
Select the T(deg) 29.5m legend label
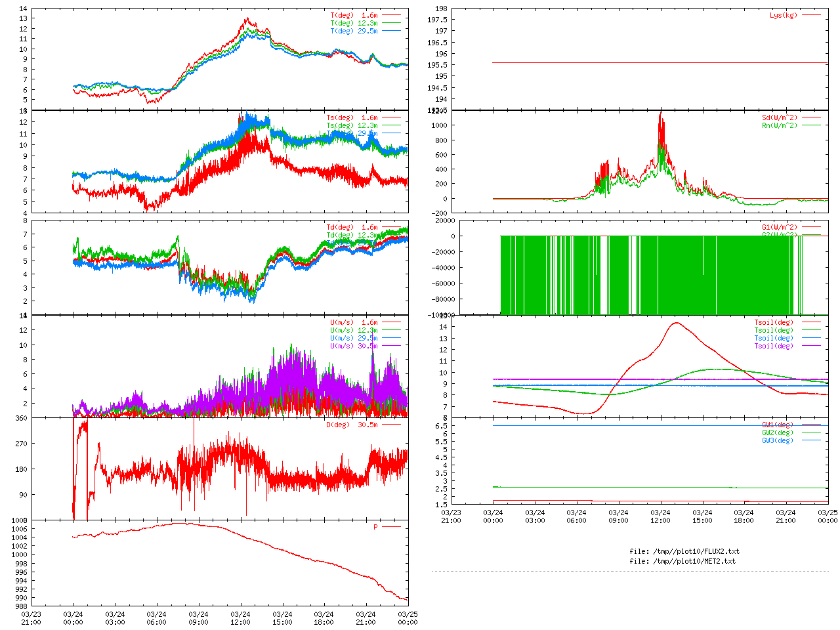click(x=354, y=31)
